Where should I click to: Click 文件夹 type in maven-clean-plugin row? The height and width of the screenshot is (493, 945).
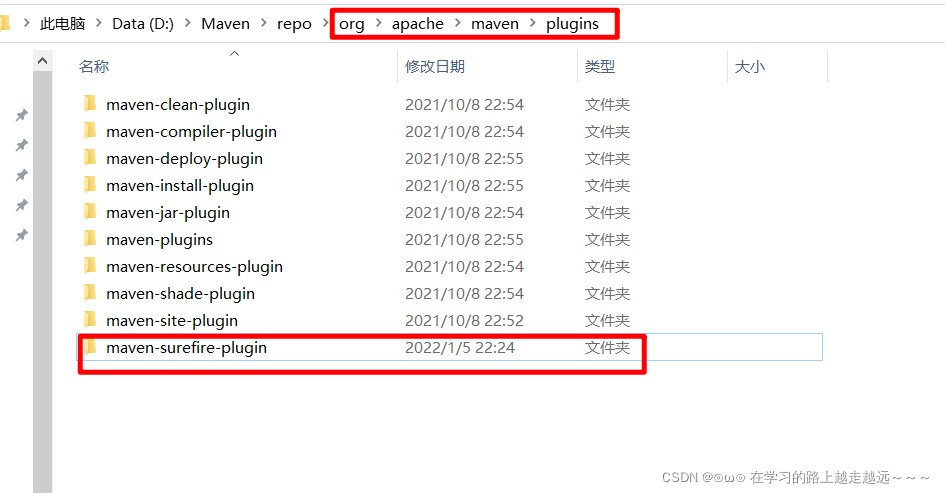607,104
